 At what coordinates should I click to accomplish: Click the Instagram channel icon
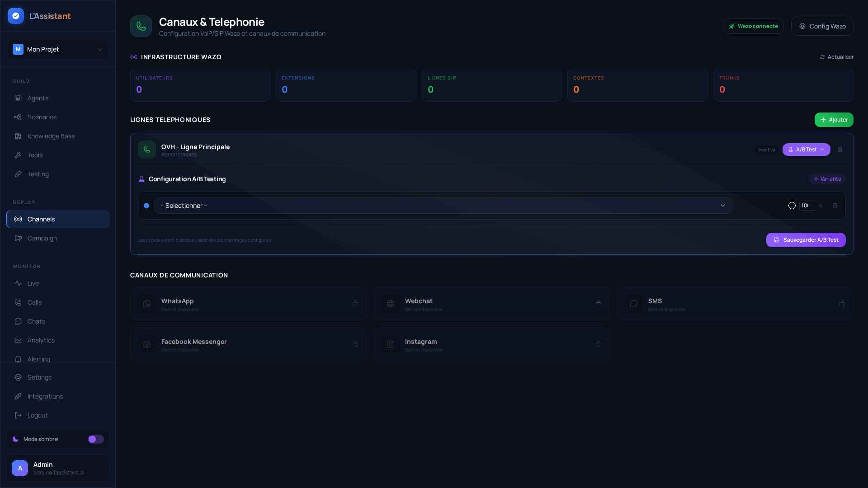point(391,344)
